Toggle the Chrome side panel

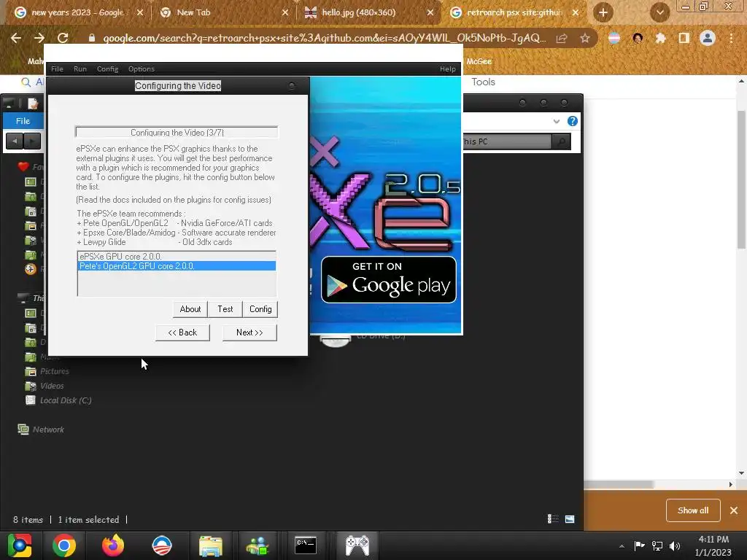[x=684, y=38]
